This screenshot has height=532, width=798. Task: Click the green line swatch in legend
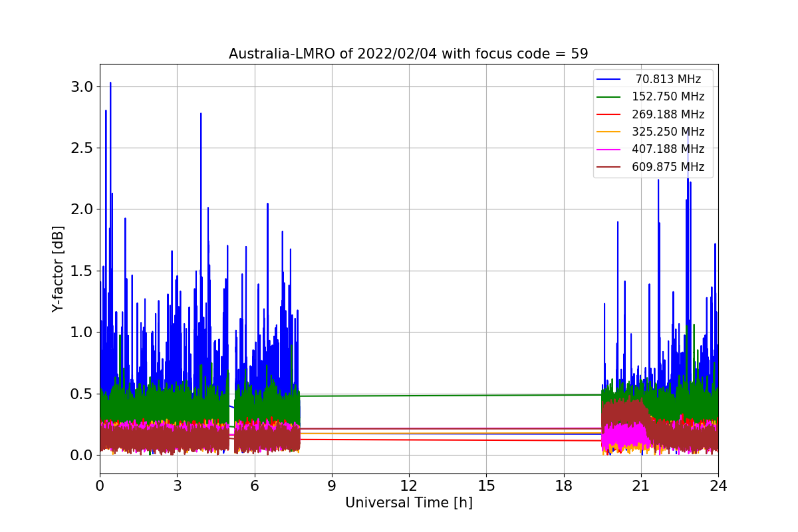608,97
